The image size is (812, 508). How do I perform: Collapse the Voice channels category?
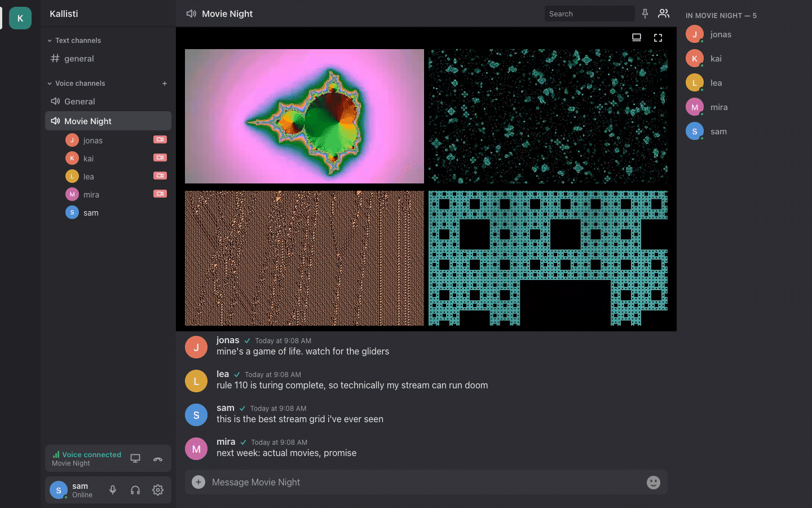(x=76, y=84)
